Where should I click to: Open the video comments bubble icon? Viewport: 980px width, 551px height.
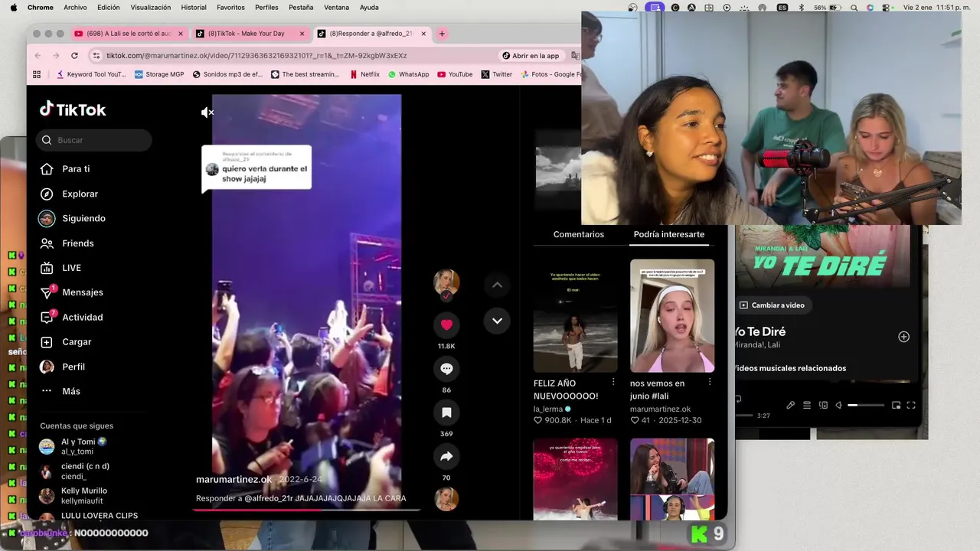click(x=446, y=369)
